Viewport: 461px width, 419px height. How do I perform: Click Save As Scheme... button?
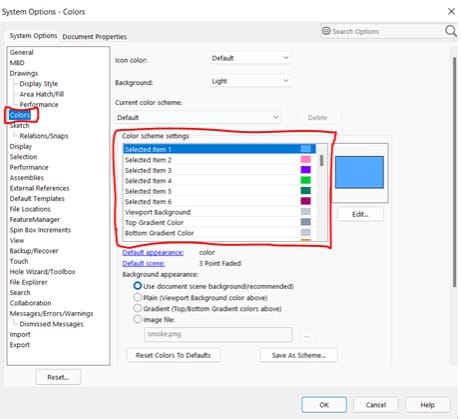point(299,355)
